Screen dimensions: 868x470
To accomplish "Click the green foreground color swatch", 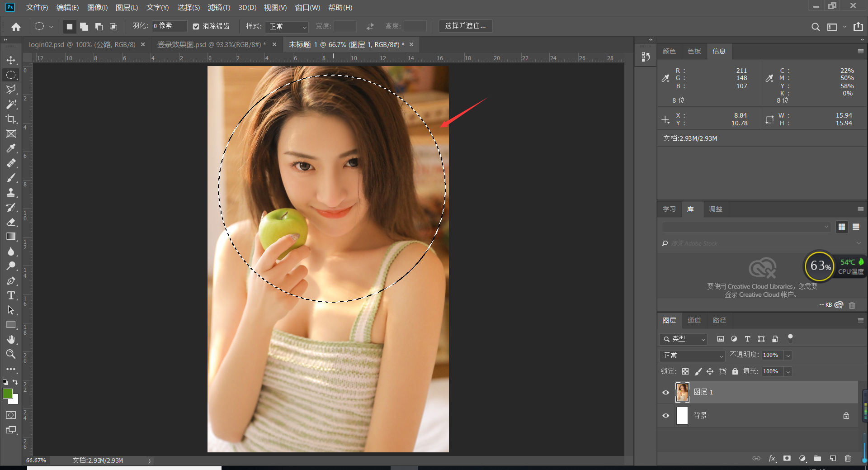I will pos(8,394).
